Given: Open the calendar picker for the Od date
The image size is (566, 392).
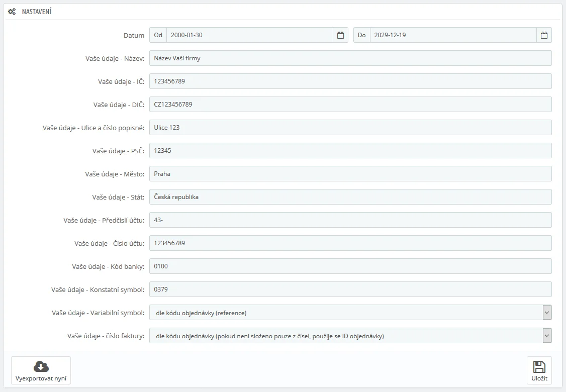Looking at the screenshot, I should click(340, 35).
